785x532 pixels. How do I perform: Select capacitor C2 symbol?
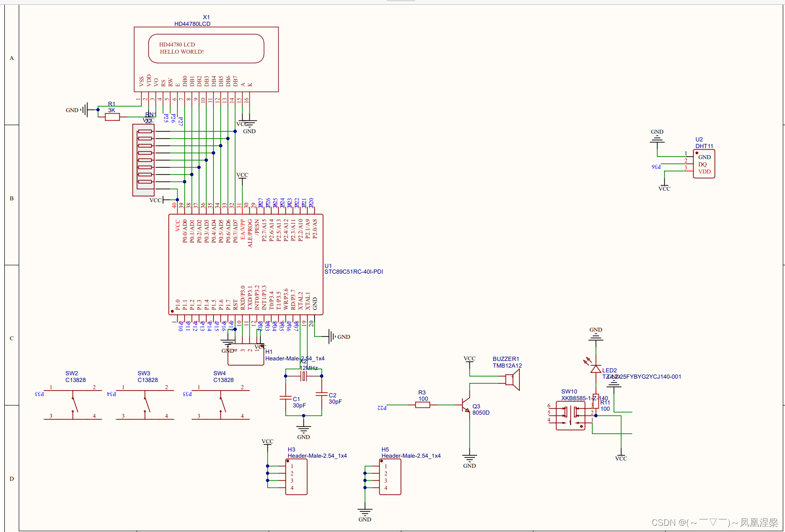point(321,394)
